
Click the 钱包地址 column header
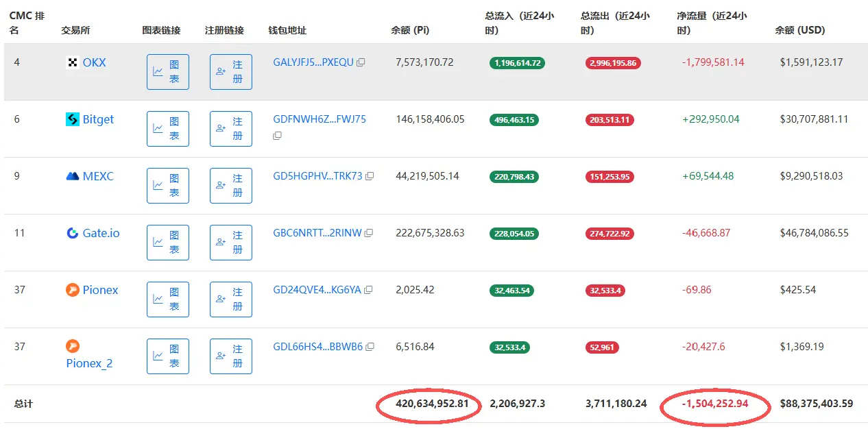287,30
